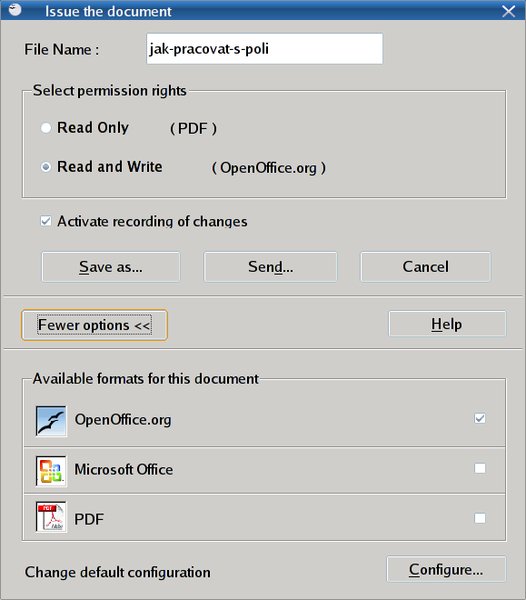Toggle Activate recording of changes checkbox
This screenshot has width=526, height=600.
tap(46, 221)
